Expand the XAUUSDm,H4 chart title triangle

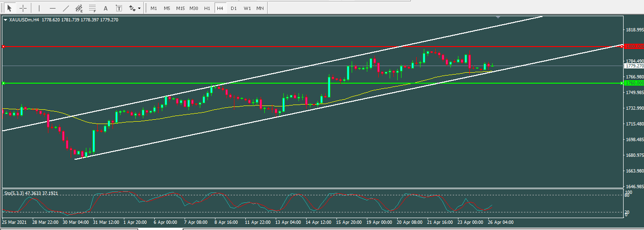click(x=5, y=20)
